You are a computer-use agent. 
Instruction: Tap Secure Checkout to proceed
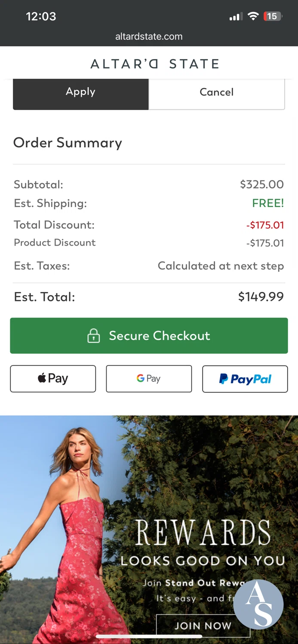[148, 335]
